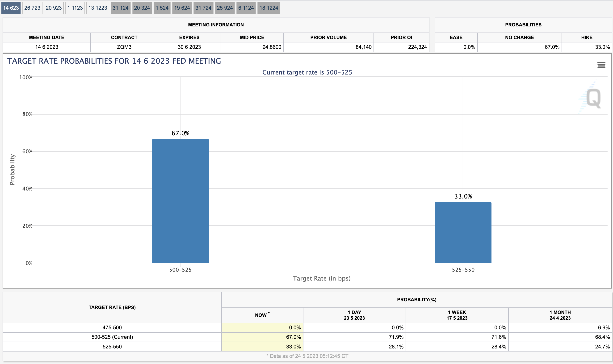The height and width of the screenshot is (364, 613).
Task: Select the 20 324 meeting tab
Action: click(x=142, y=8)
